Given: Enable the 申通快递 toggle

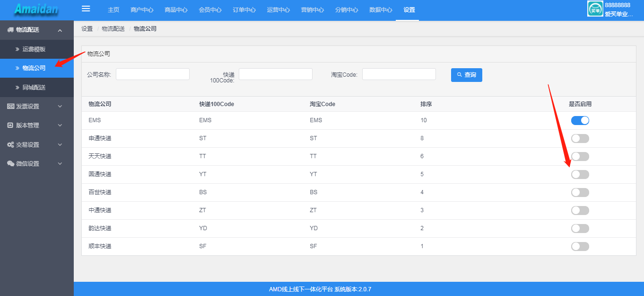Looking at the screenshot, I should pos(580,138).
